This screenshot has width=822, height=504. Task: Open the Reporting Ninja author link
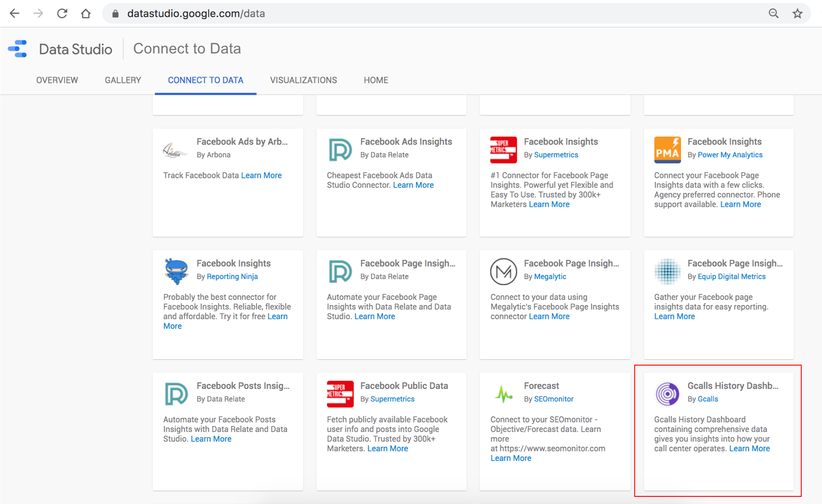(x=232, y=276)
